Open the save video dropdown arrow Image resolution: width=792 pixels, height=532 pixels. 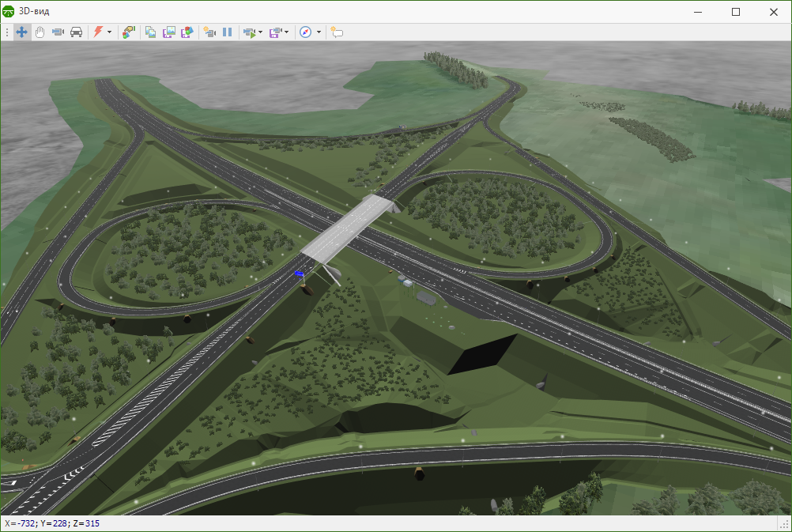point(286,32)
